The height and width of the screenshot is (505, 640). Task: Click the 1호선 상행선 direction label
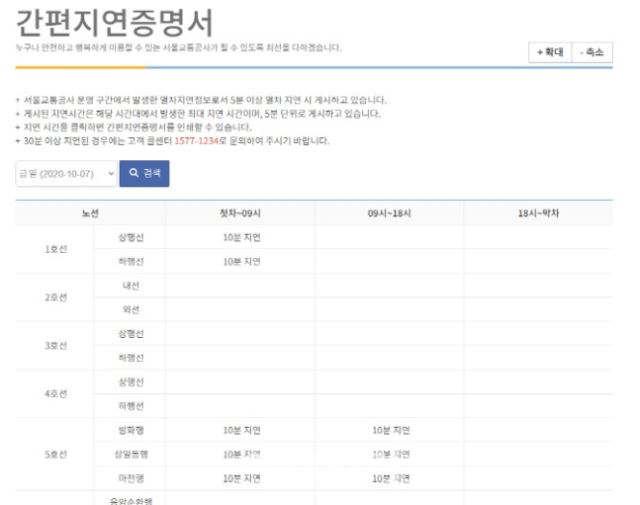click(131, 238)
